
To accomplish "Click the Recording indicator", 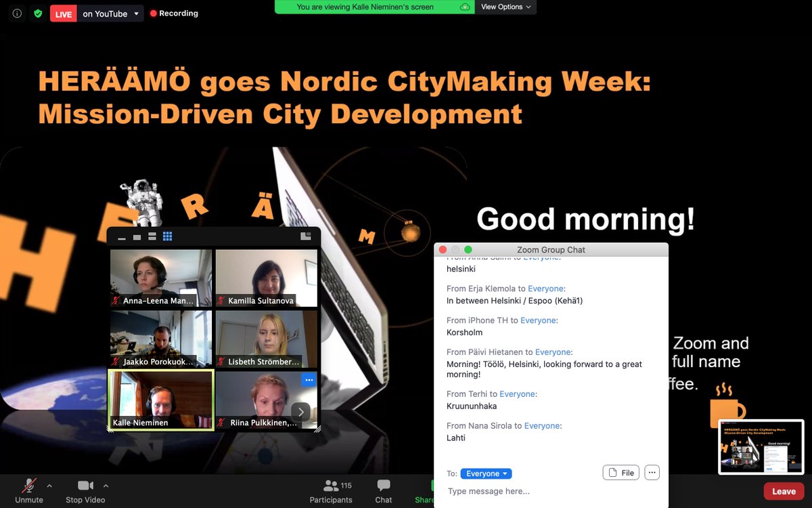I will 174,14.
